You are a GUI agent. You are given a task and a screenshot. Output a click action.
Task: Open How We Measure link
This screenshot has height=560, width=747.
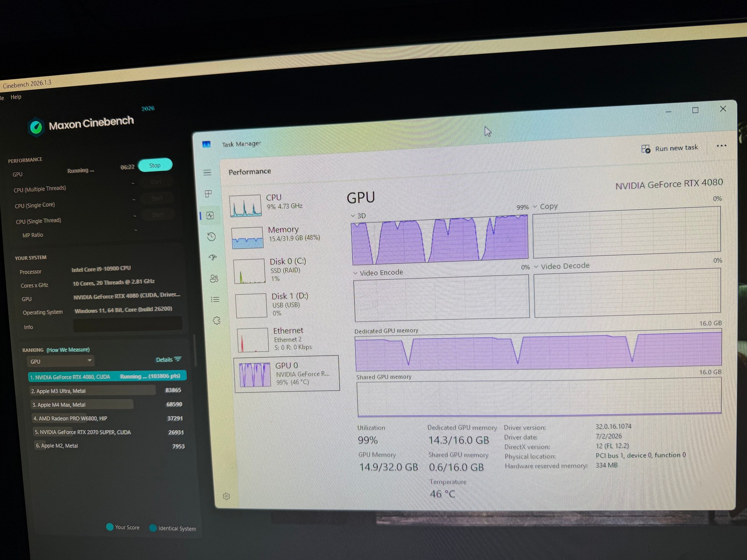click(68, 350)
